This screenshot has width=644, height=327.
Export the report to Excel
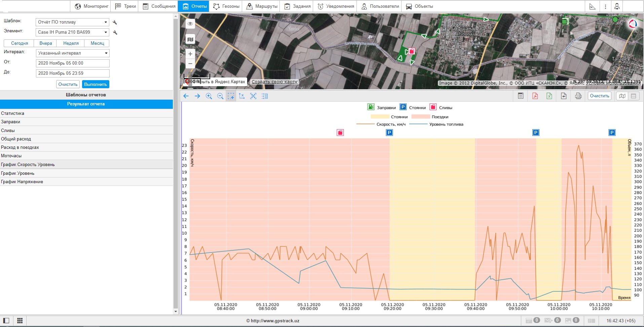click(x=549, y=96)
